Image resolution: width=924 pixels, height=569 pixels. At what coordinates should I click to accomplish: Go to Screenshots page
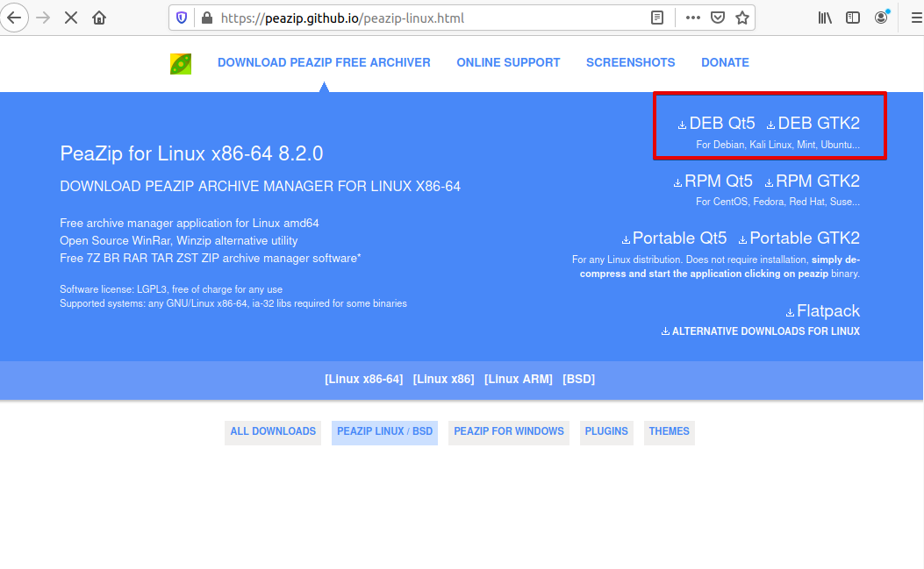(631, 62)
